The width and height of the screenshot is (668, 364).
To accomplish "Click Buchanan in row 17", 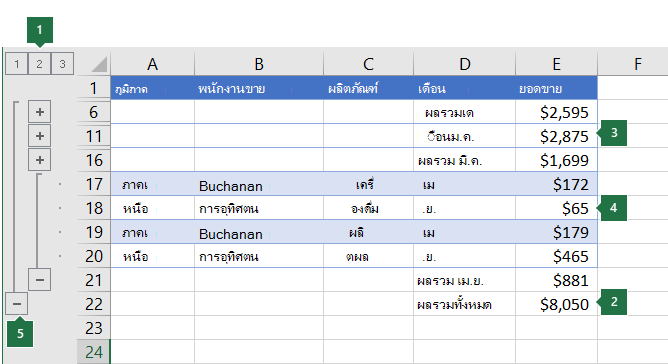I will coord(259,184).
